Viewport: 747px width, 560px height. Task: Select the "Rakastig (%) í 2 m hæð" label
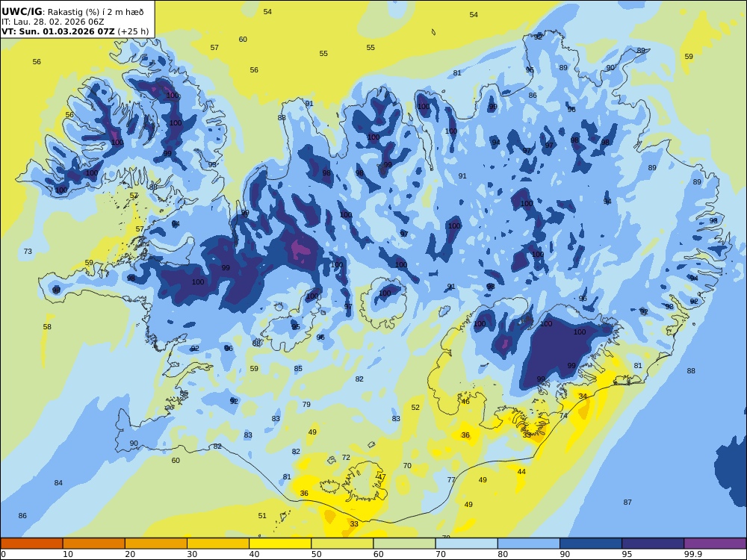[96, 12]
